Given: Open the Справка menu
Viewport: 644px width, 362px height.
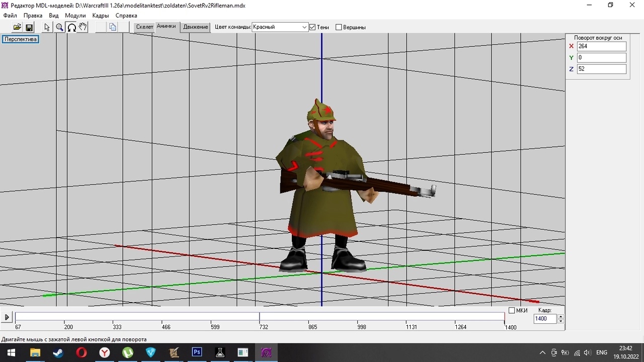Looking at the screenshot, I should pos(126,16).
